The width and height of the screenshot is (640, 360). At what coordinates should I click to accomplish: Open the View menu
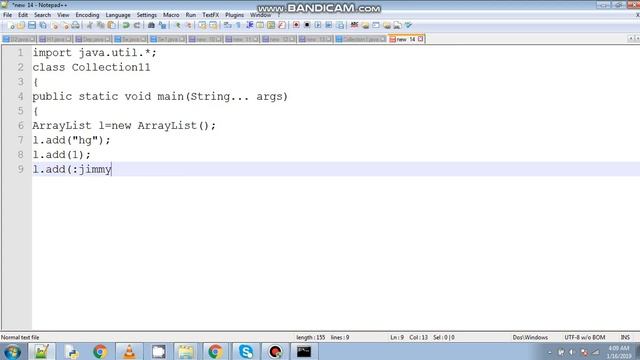coord(63,15)
